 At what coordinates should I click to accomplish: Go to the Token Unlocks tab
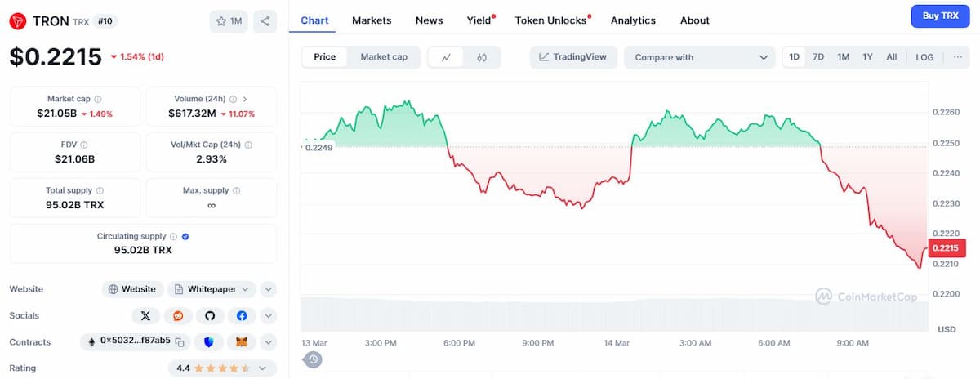550,20
